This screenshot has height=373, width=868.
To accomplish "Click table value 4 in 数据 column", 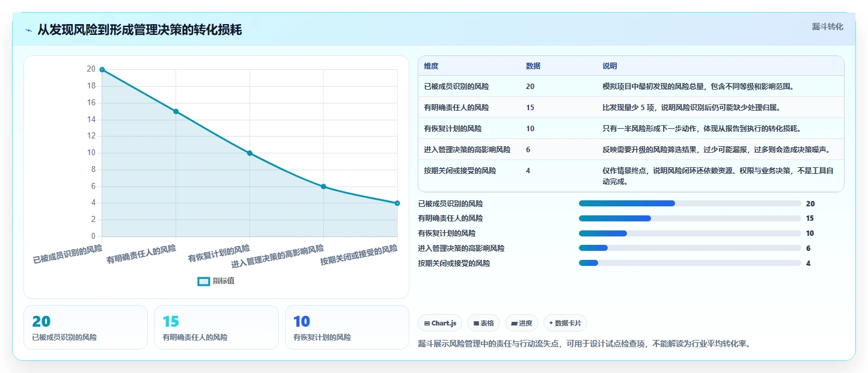I will click(528, 171).
